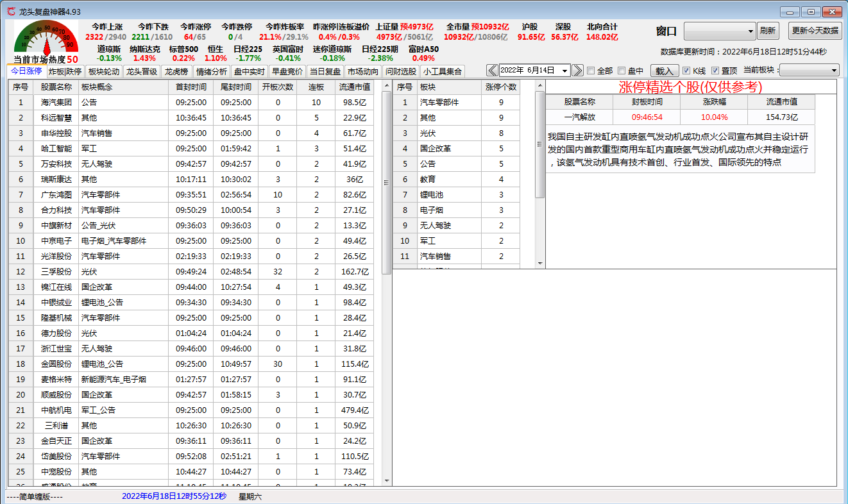Select 汽车零部件 in sector list row 1

point(457,102)
